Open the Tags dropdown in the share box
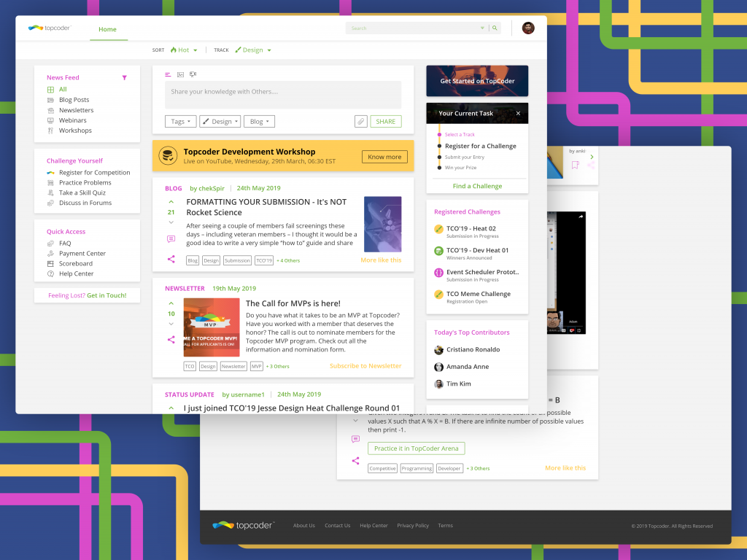This screenshot has height=560, width=747. coord(181,122)
